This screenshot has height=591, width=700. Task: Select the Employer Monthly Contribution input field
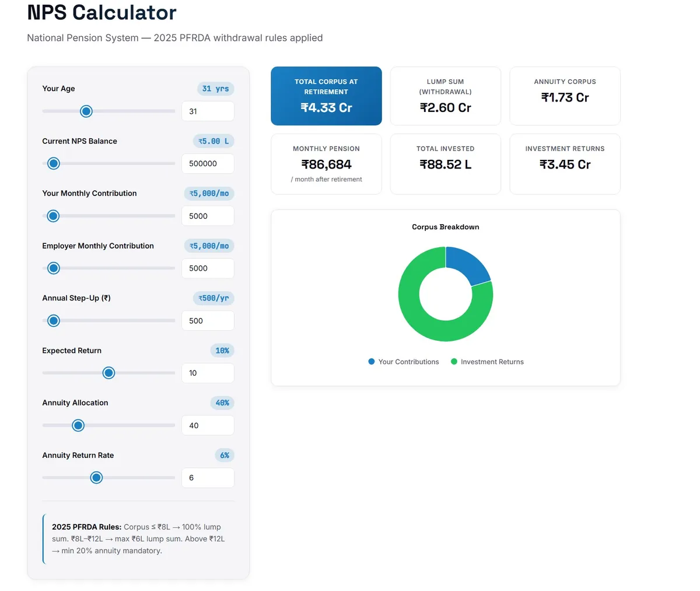coord(208,268)
